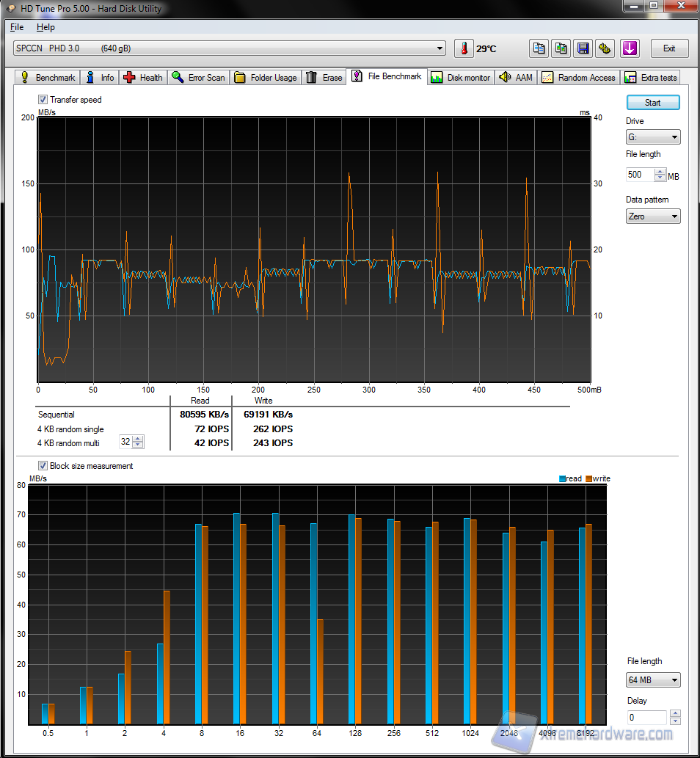700x758 pixels.
Task: Expand the disk selection dropdown
Action: [440, 48]
